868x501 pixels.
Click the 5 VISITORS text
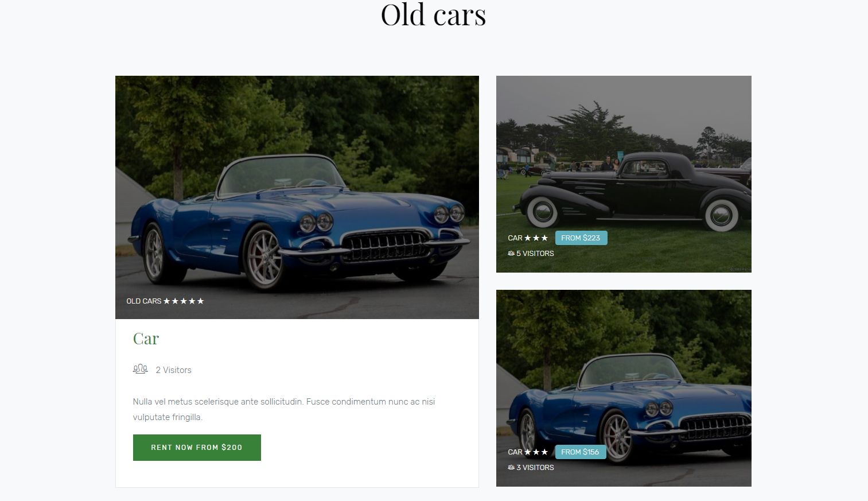[535, 253]
